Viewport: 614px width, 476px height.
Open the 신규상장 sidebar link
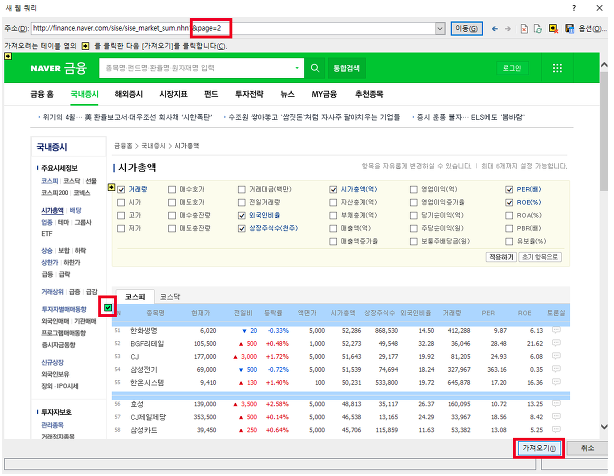tap(52, 362)
